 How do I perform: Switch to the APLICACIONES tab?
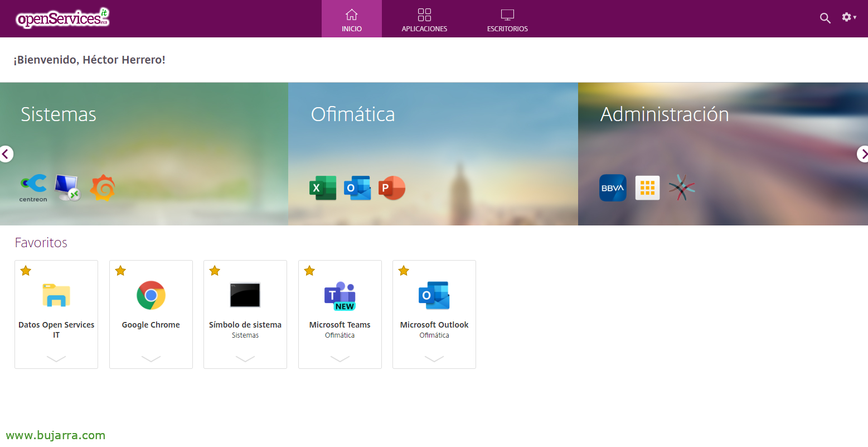tap(424, 19)
